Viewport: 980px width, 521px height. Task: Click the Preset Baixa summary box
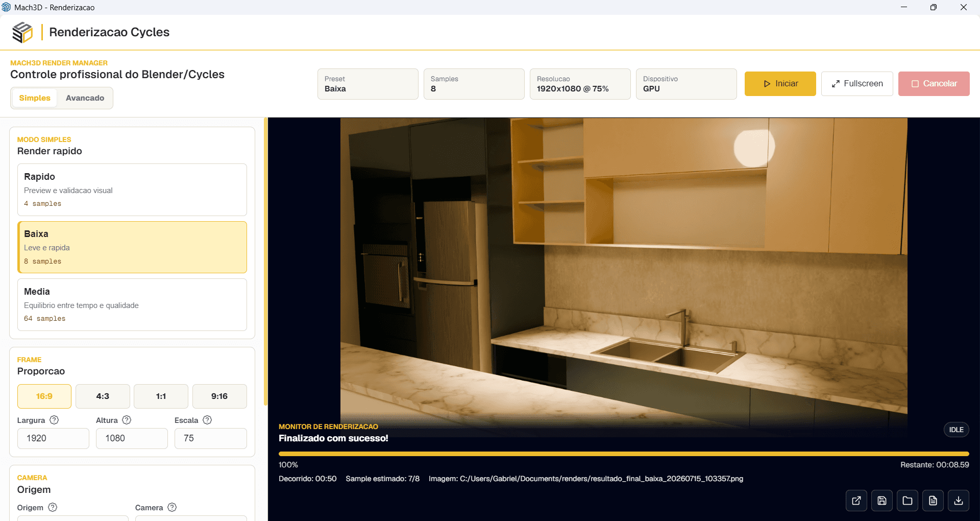pos(368,84)
